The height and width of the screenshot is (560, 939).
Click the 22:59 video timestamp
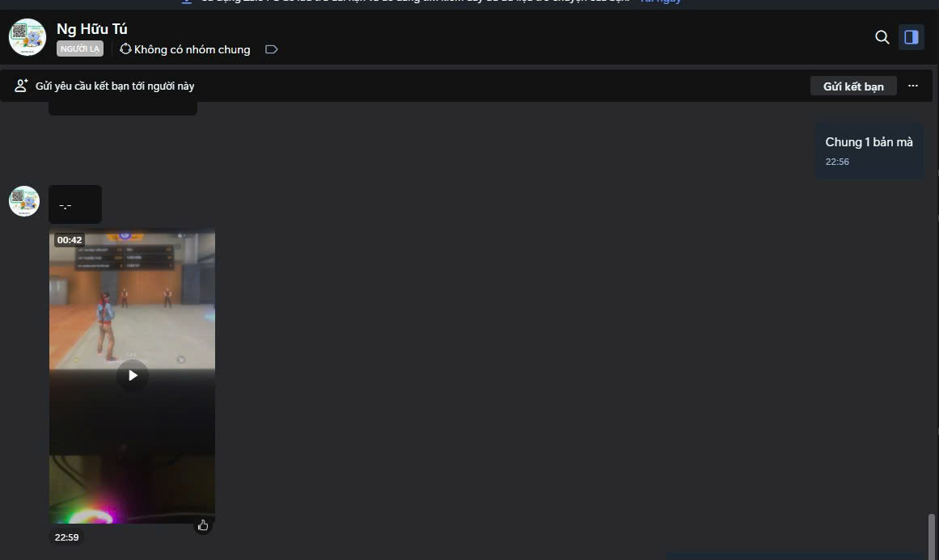66,537
